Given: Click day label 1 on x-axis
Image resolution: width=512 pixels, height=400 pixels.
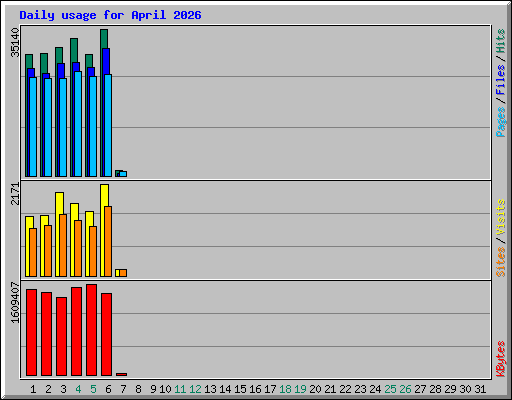Looking at the screenshot, I should coord(33,389).
